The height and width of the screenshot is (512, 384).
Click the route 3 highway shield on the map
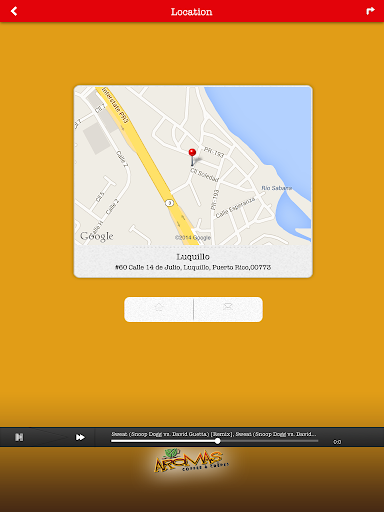pyautogui.click(x=169, y=203)
